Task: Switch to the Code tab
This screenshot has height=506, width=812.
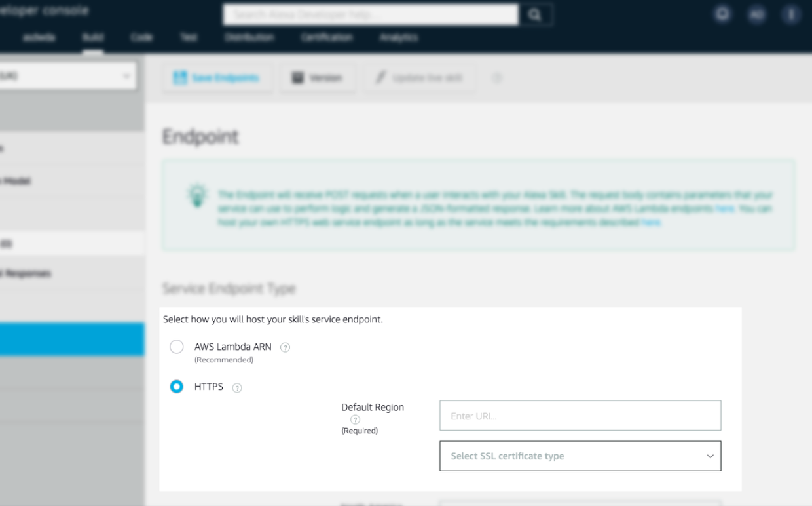Action: [x=142, y=37]
